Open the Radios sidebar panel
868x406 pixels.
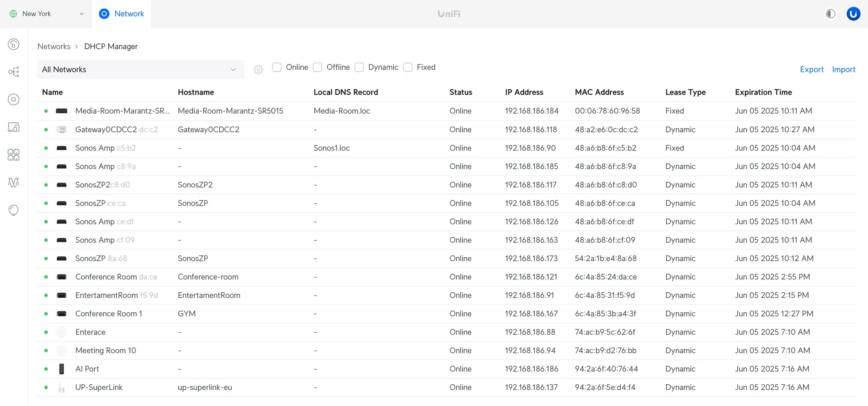pos(13,183)
